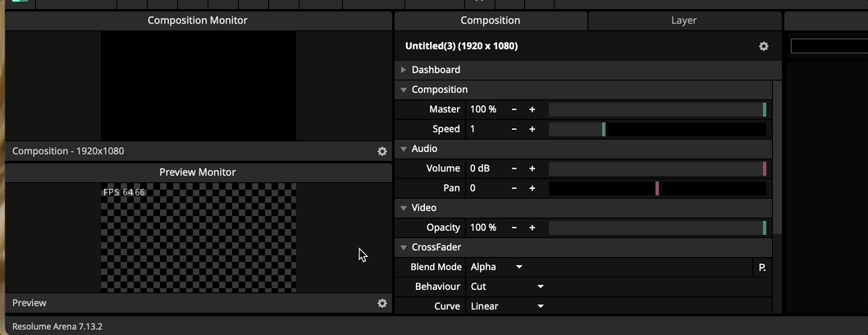Image resolution: width=868 pixels, height=335 pixels.
Task: Collapse the CrossFader section
Action: [404, 247]
